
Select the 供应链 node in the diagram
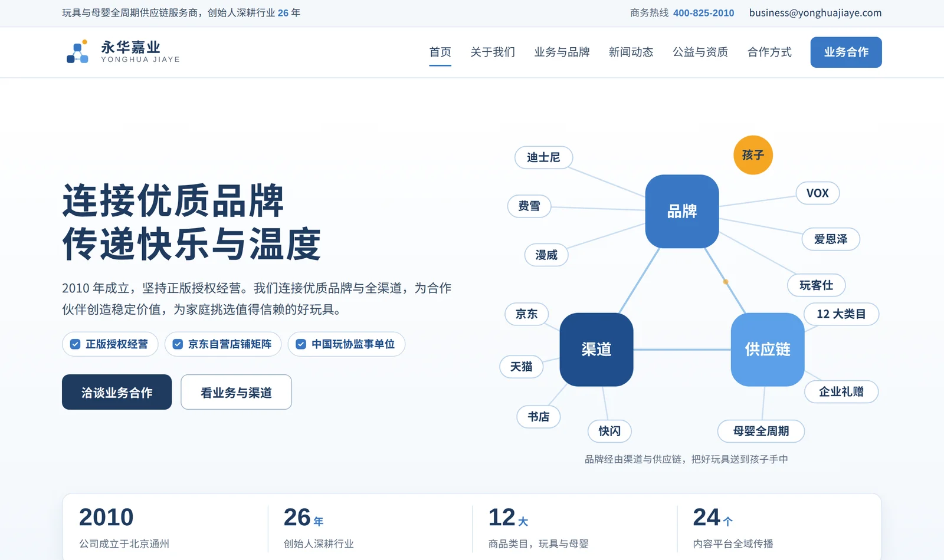coord(768,350)
